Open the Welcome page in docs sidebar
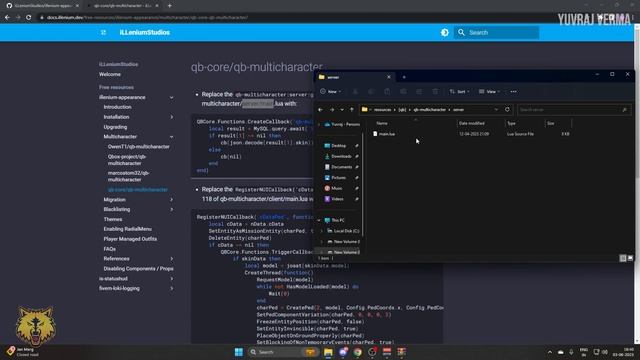640x360 pixels. point(110,74)
